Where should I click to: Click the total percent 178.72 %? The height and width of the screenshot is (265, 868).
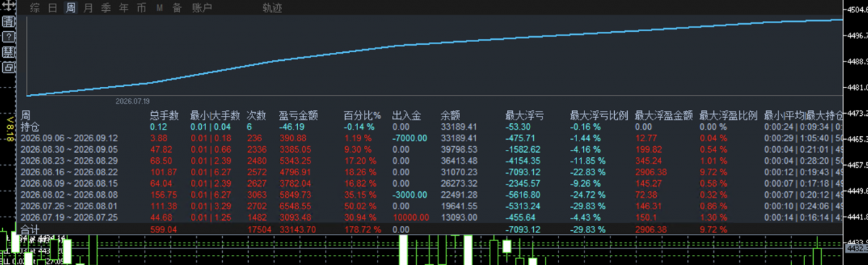362,229
